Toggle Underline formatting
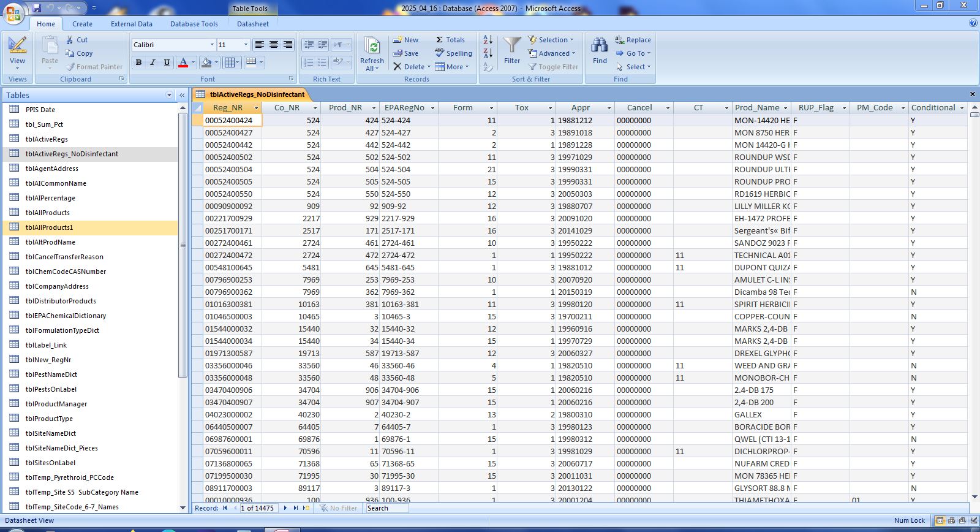980x532 pixels. coord(167,63)
